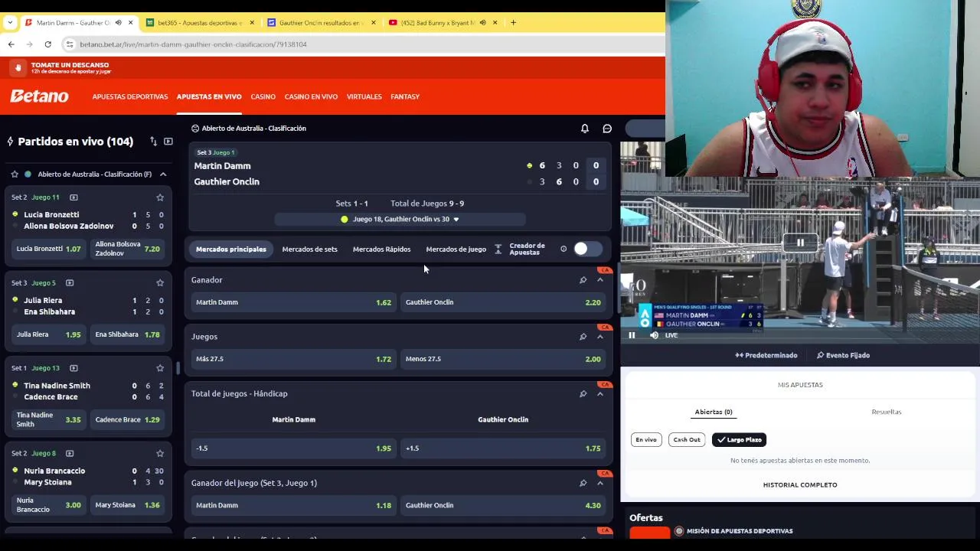The height and width of the screenshot is (551, 980).
Task: Collapse the Ganador market
Action: click(600, 280)
